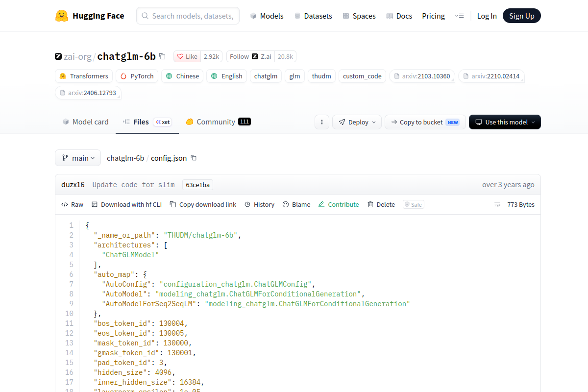This screenshot has width=588, height=392.
Task: Open the arxiv:2406.12793 paper tag
Action: coord(88,93)
